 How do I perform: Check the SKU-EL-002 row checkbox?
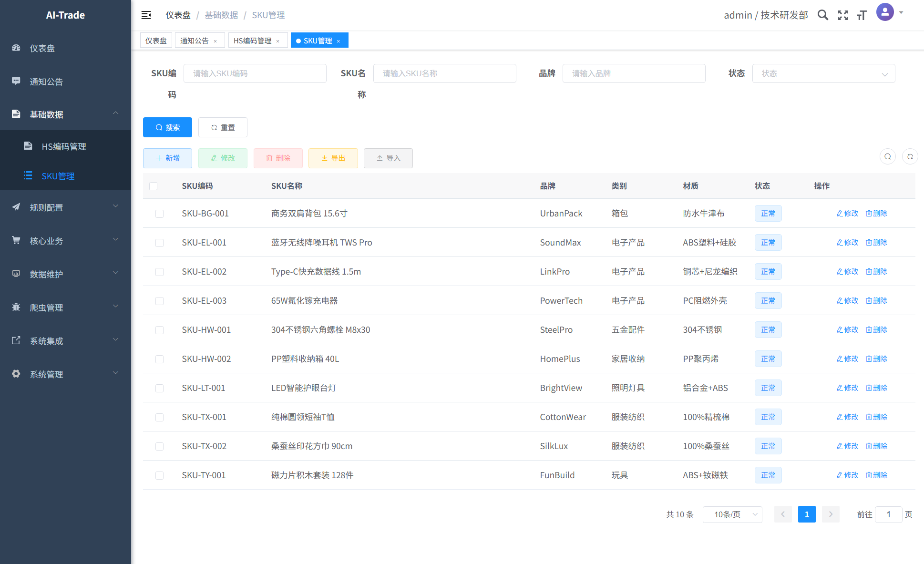point(159,272)
